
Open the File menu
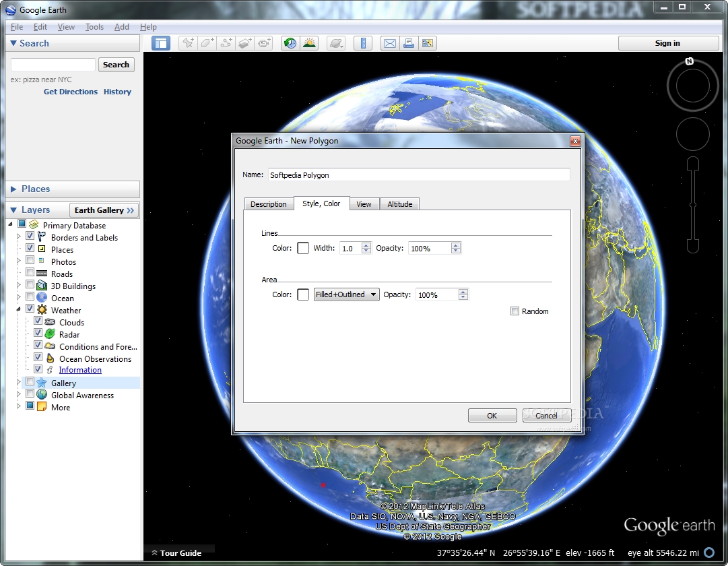tap(17, 27)
